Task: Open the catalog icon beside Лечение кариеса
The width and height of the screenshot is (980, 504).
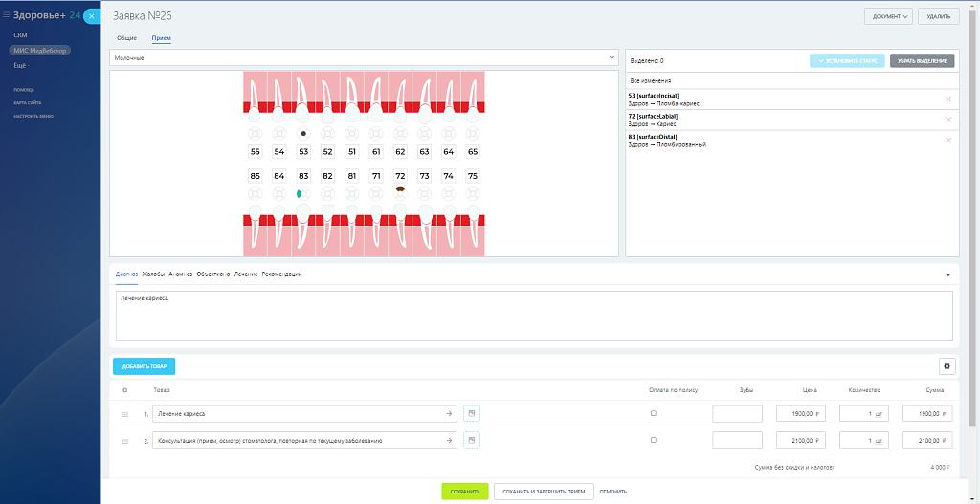Action: 472,414
